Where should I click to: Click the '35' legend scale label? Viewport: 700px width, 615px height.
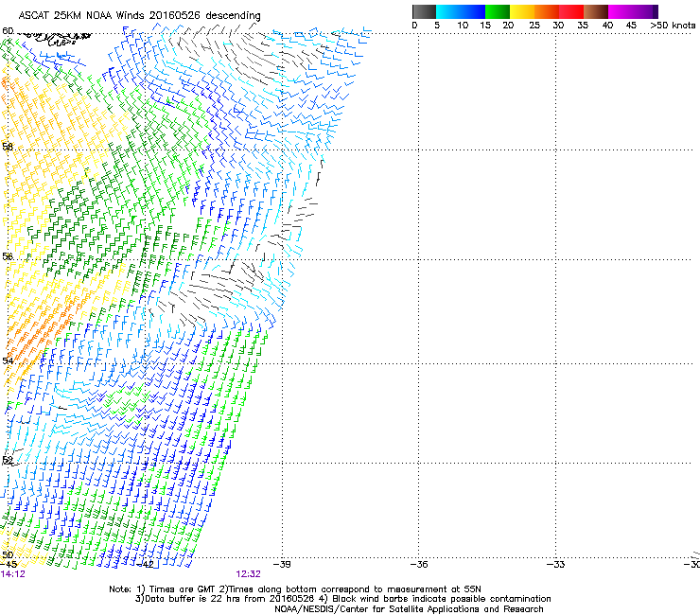(583, 26)
